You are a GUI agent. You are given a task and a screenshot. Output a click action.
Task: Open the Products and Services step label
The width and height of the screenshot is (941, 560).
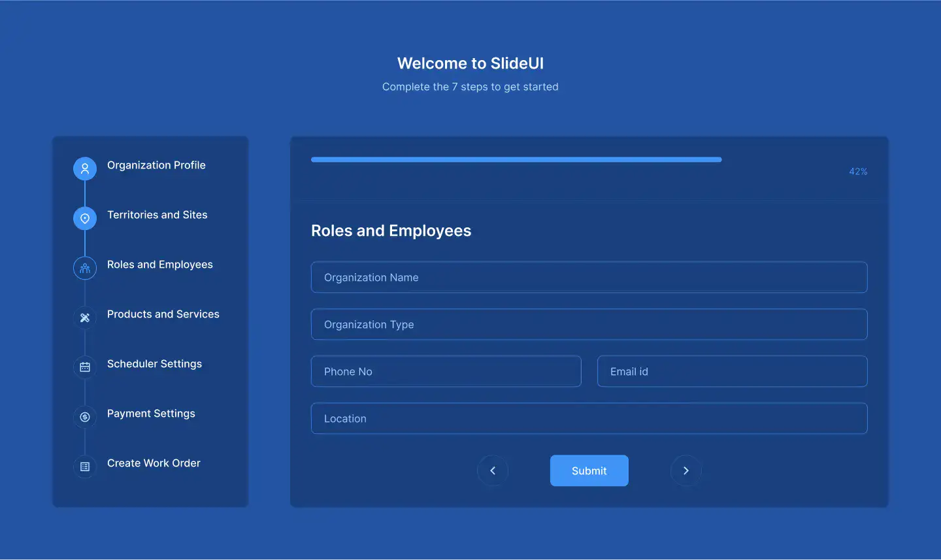(163, 314)
